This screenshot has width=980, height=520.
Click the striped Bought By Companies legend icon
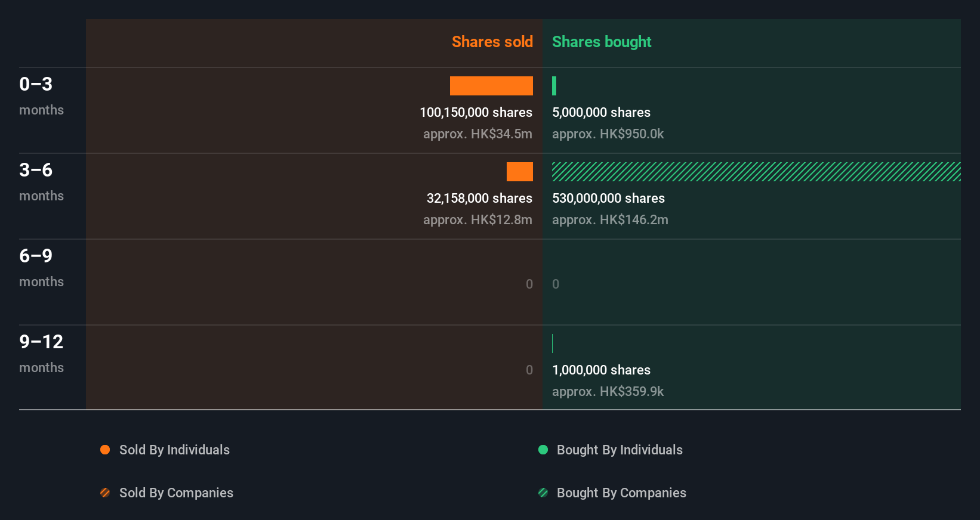click(543, 493)
